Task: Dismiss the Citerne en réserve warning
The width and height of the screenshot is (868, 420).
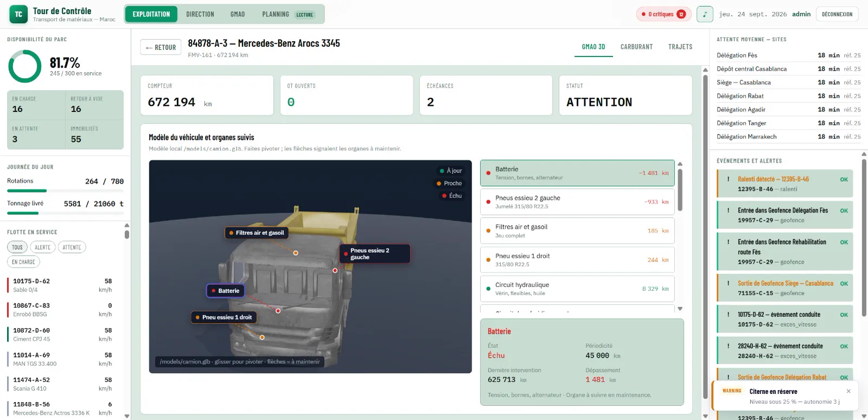Action: pos(848,391)
